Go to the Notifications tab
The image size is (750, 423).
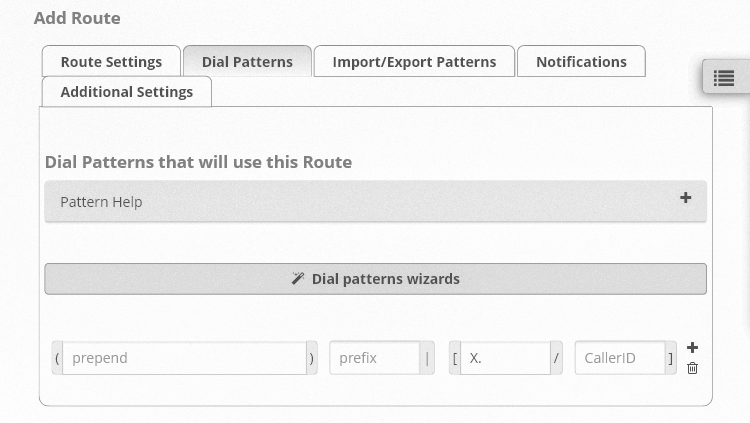(581, 61)
